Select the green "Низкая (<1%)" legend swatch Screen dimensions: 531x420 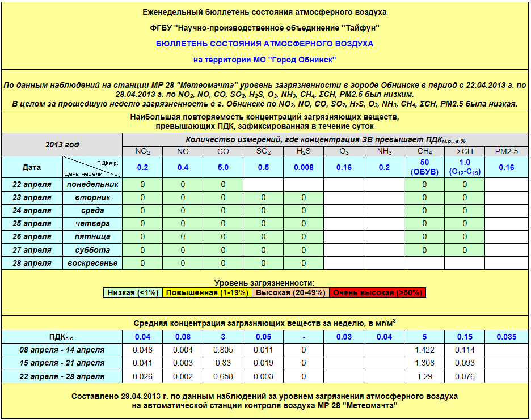(x=133, y=292)
